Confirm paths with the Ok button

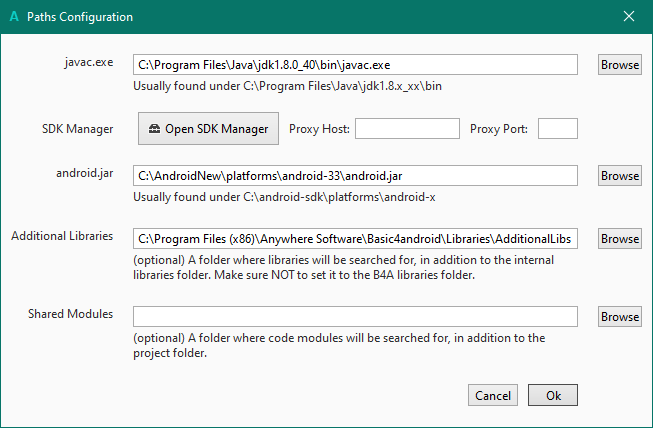coord(553,395)
